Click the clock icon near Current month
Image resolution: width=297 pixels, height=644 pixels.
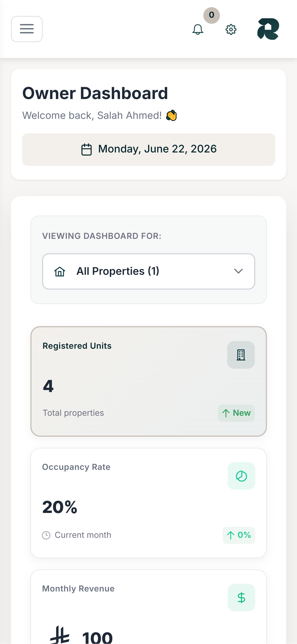[46, 535]
